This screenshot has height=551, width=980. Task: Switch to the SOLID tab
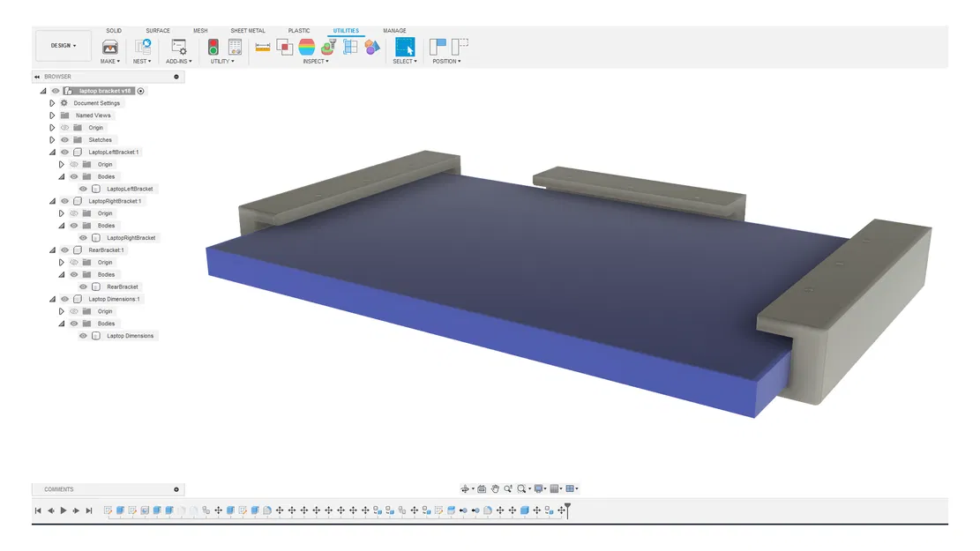[x=114, y=31]
